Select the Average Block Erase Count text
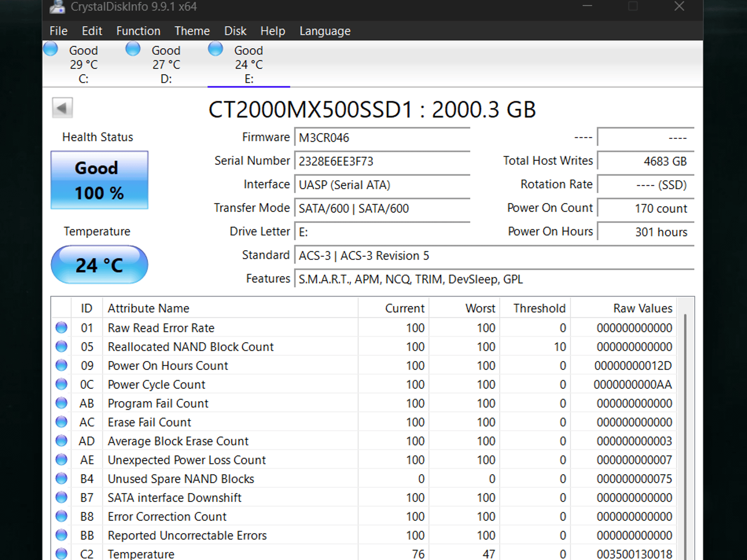Image resolution: width=747 pixels, height=560 pixels. (178, 441)
